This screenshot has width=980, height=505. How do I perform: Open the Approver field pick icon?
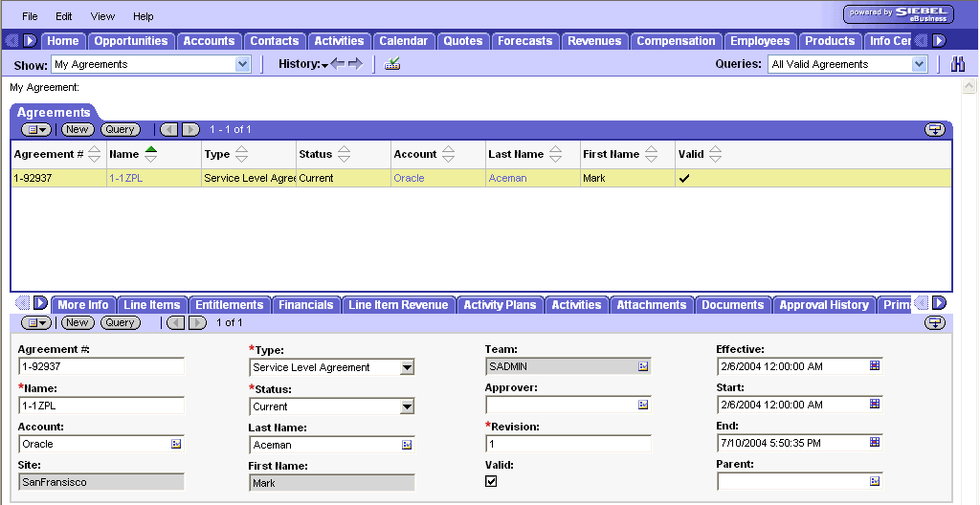(643, 405)
